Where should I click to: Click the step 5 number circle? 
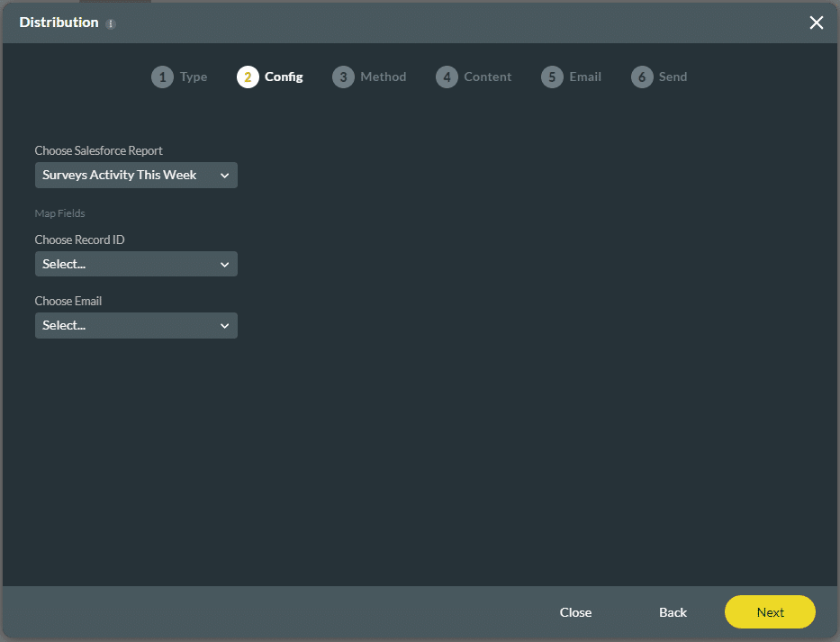pos(552,77)
